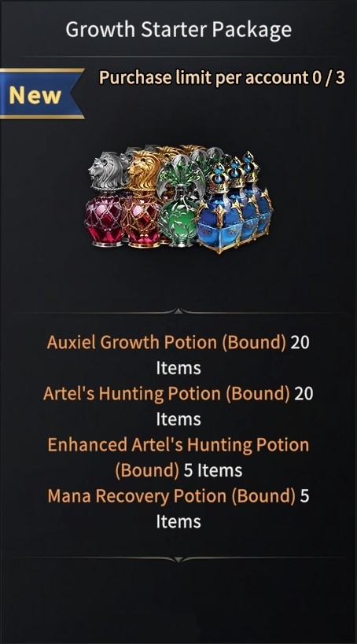The height and width of the screenshot is (644, 357).
Task: Tap the green leaf-ornamented potion bottle
Action: [x=179, y=201]
